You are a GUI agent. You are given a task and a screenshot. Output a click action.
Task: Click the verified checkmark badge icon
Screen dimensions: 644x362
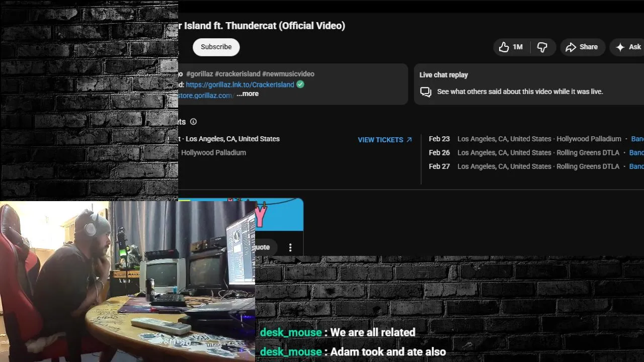(300, 84)
